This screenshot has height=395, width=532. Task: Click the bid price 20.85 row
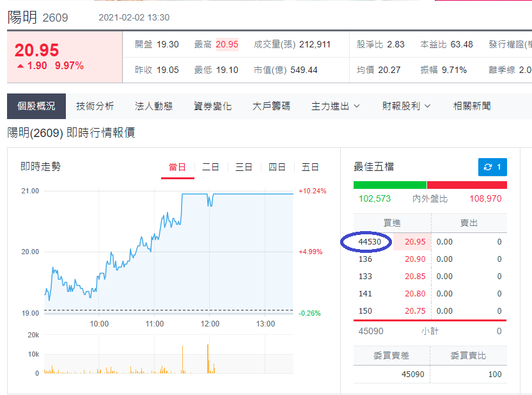[415, 277]
